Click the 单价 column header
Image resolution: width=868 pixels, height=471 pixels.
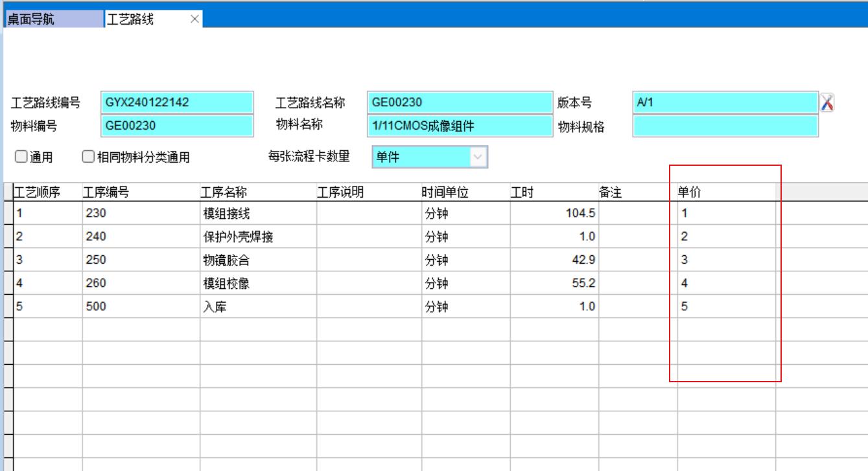(725, 192)
